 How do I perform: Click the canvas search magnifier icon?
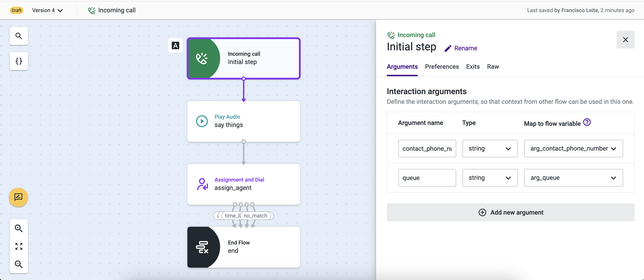pos(19,36)
